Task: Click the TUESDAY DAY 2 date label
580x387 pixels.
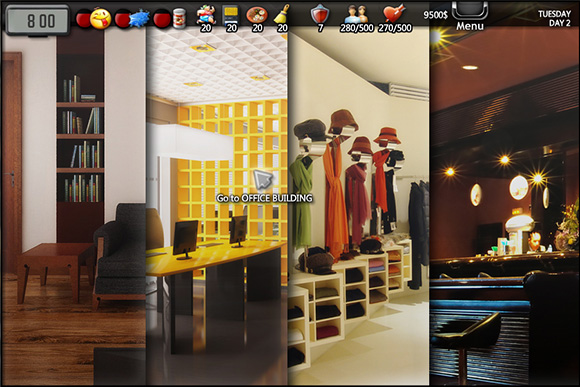Action: [x=554, y=18]
